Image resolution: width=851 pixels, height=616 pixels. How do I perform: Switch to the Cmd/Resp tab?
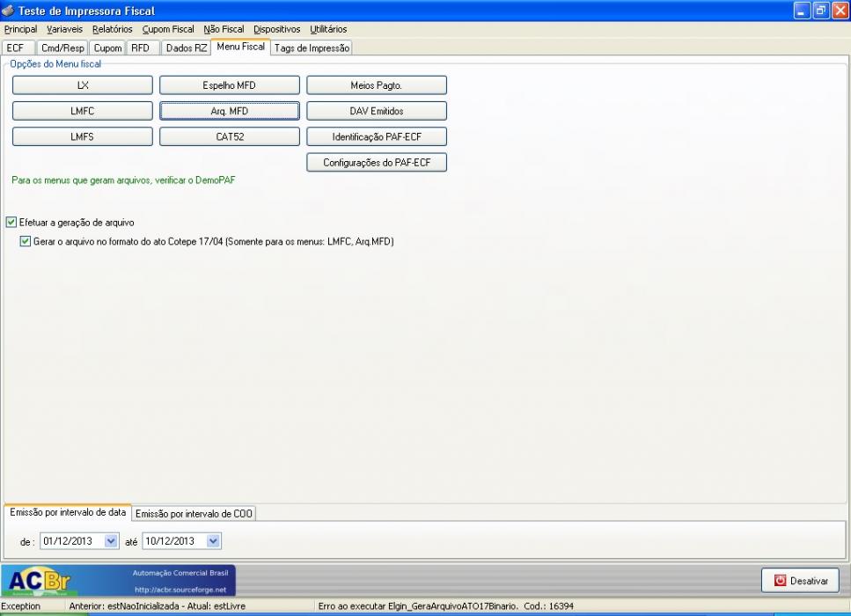tap(62, 48)
